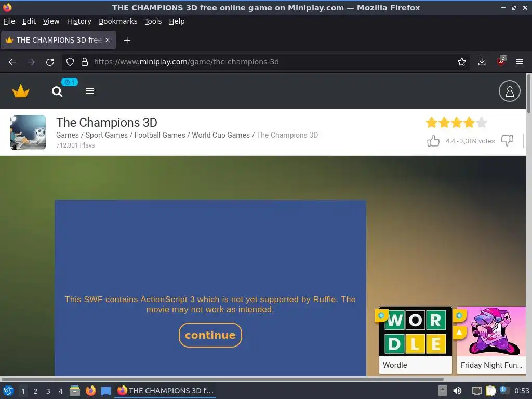
Task: Click the show desktop taskbar icon
Action: [106, 391]
